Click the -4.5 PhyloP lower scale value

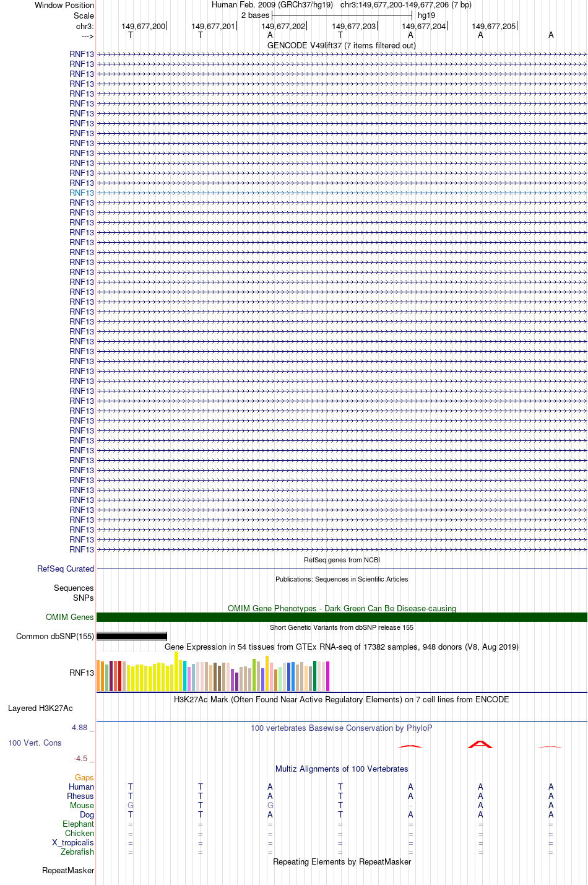(x=84, y=758)
